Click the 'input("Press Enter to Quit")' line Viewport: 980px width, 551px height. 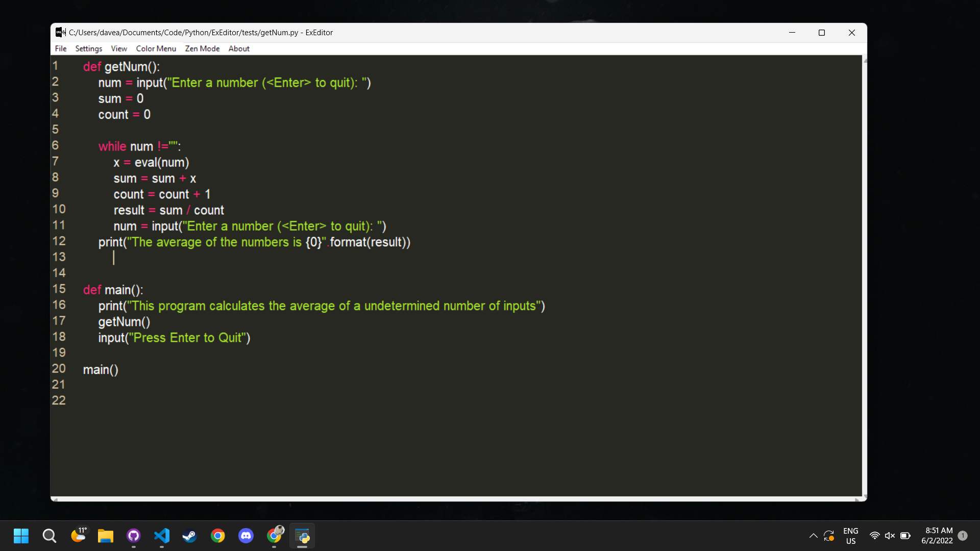174,338
